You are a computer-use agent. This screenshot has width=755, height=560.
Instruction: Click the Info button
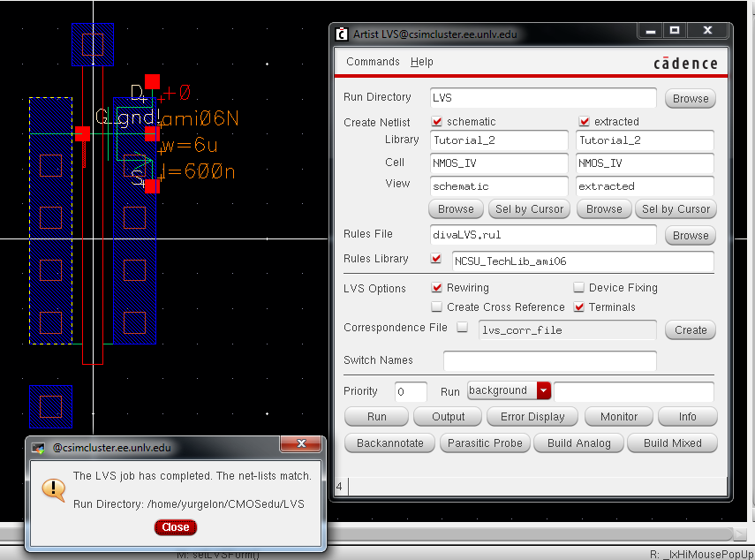[x=688, y=417]
